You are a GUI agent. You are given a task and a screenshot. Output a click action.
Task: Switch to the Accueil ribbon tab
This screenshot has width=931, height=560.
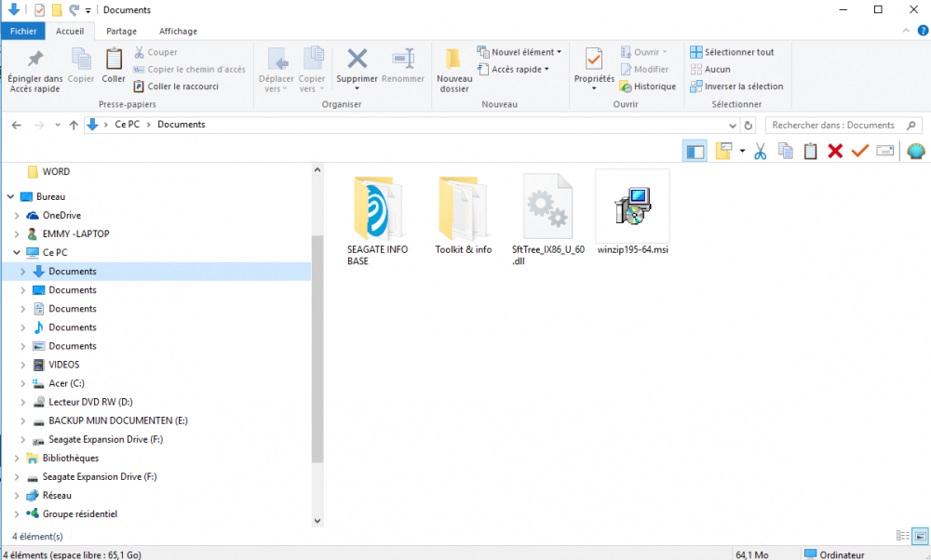[x=70, y=31]
